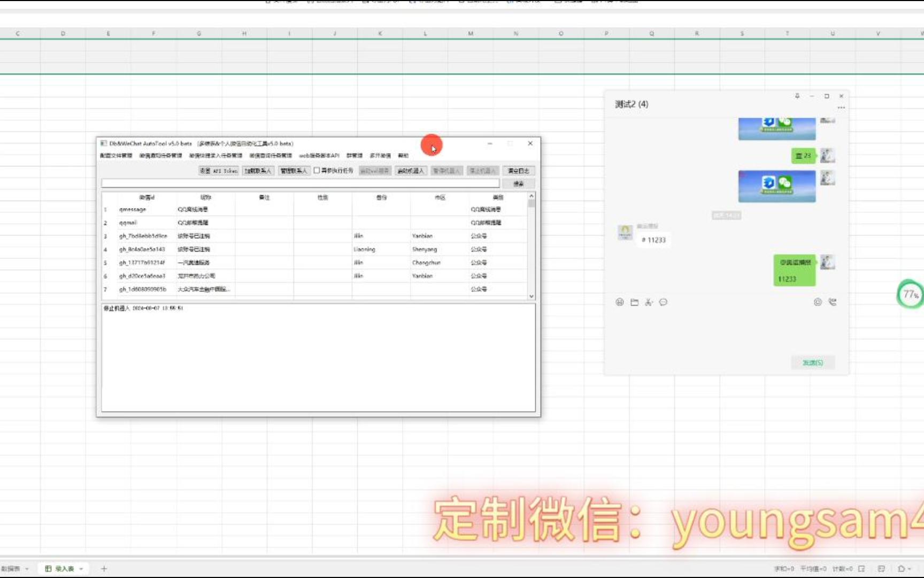Viewport: 924px width, 578px height.
Task: Click the 加载联系人 button
Action: click(x=258, y=171)
